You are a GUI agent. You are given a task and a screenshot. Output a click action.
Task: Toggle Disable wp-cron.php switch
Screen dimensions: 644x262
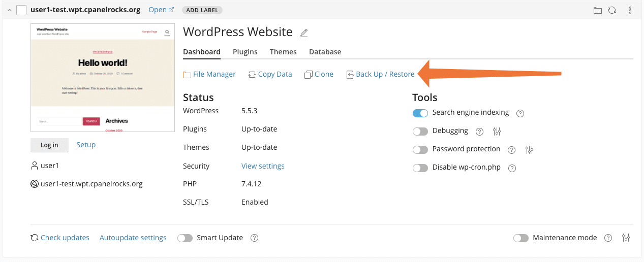[x=420, y=168]
